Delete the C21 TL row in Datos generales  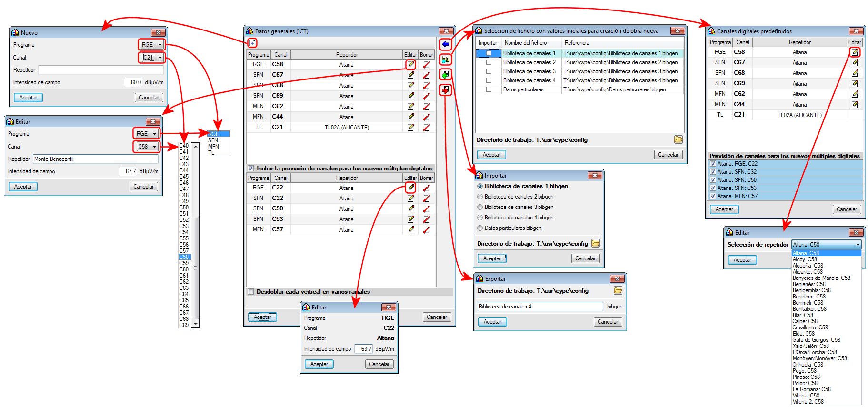(x=427, y=127)
